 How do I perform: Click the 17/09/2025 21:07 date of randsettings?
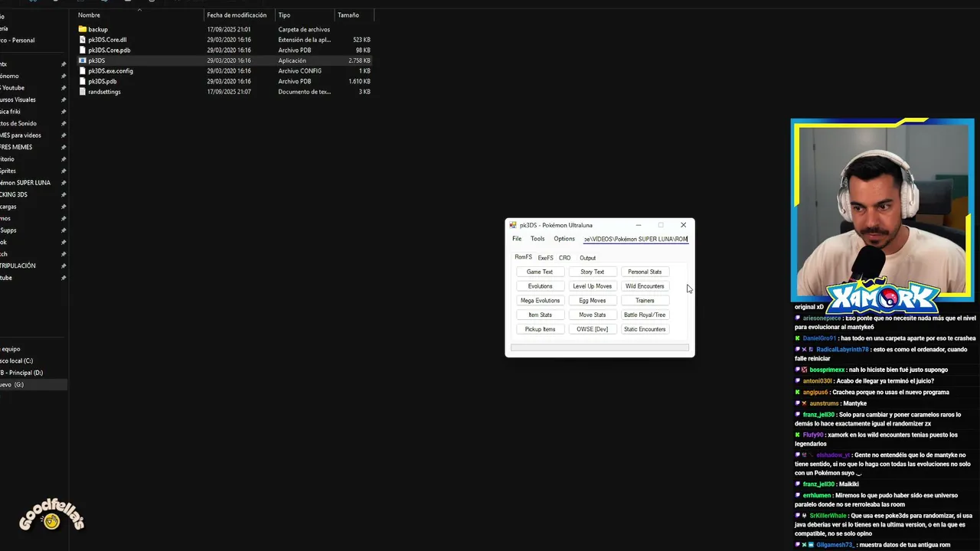tap(229, 91)
